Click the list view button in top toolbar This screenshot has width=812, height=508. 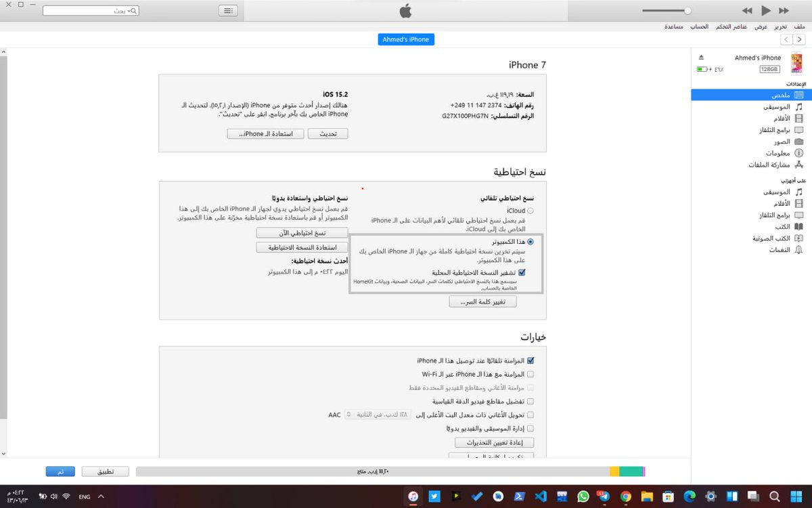(x=228, y=11)
